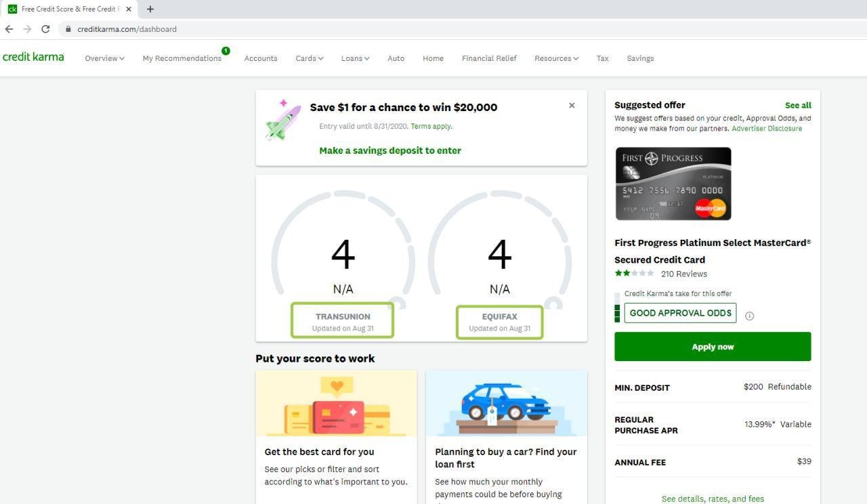This screenshot has height=504, width=867.
Task: Expand the Loans dropdown menu
Action: click(355, 58)
